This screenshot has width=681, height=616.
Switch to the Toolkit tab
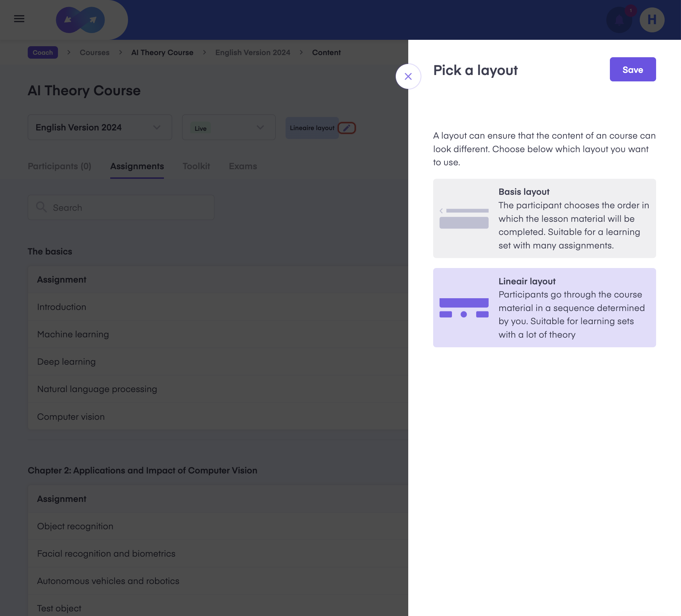(196, 166)
